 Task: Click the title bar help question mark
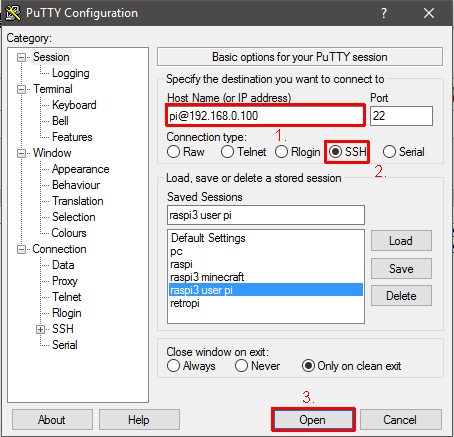tap(384, 13)
